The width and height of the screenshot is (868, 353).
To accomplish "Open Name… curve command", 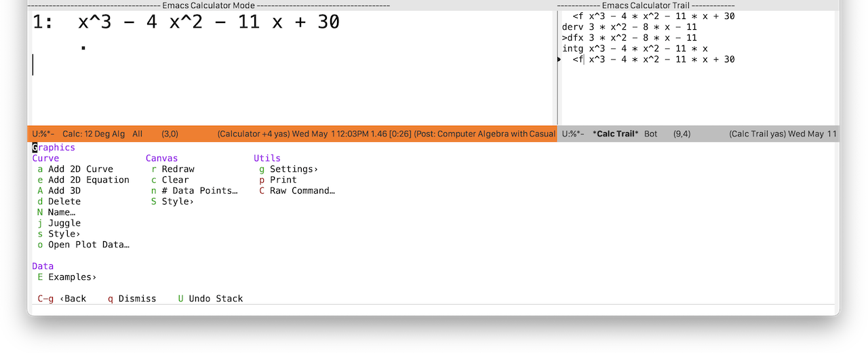I will pos(56,212).
